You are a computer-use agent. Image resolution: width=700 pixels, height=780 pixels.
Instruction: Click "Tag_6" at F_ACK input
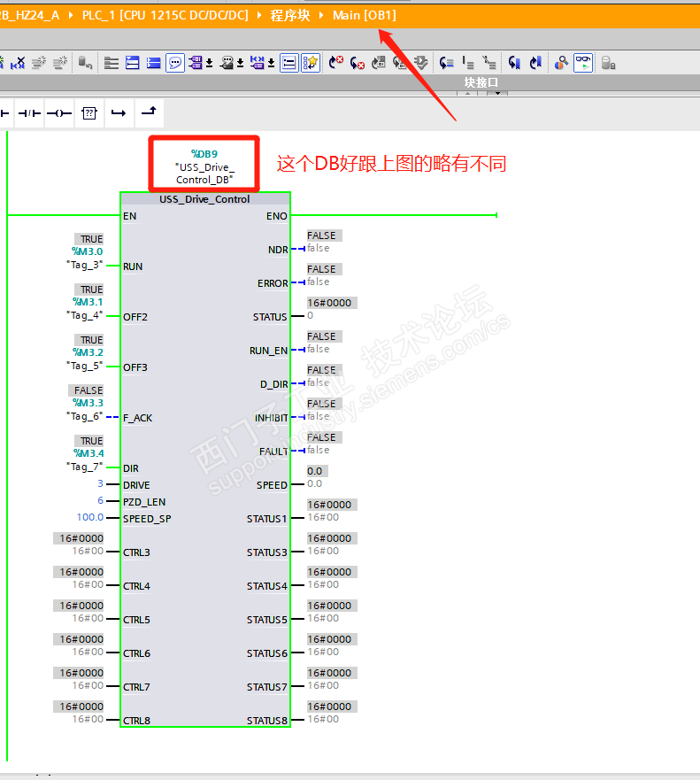[85, 416]
